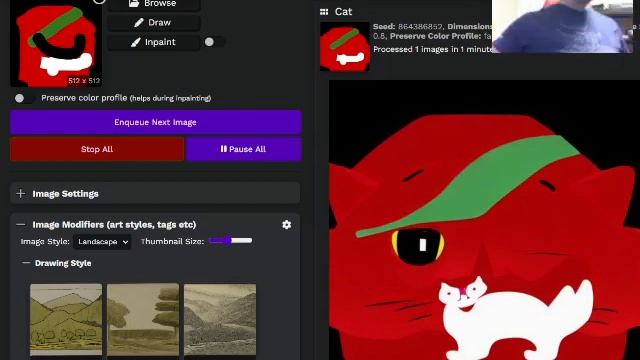Click the brush icon on Inpaint

[x=136, y=42]
